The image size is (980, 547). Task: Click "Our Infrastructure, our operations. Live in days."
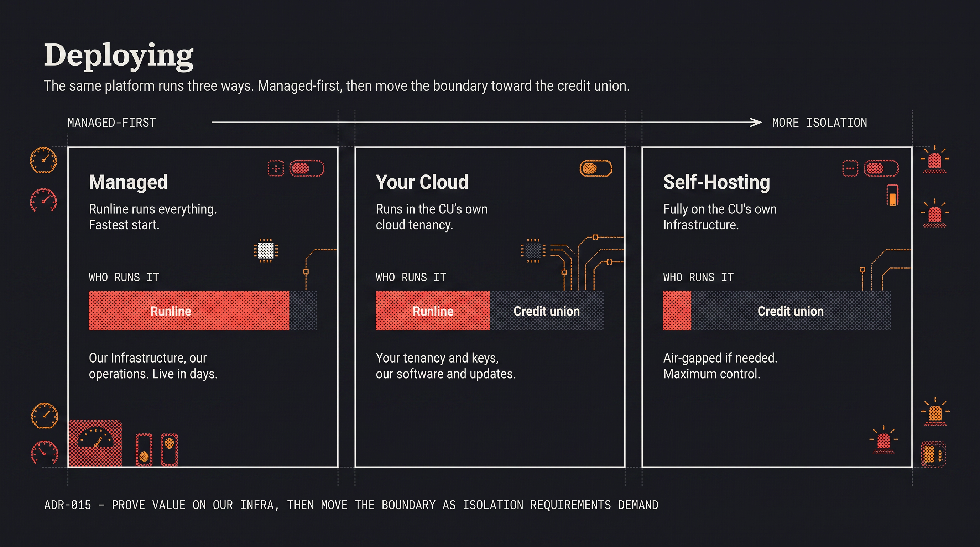point(153,366)
